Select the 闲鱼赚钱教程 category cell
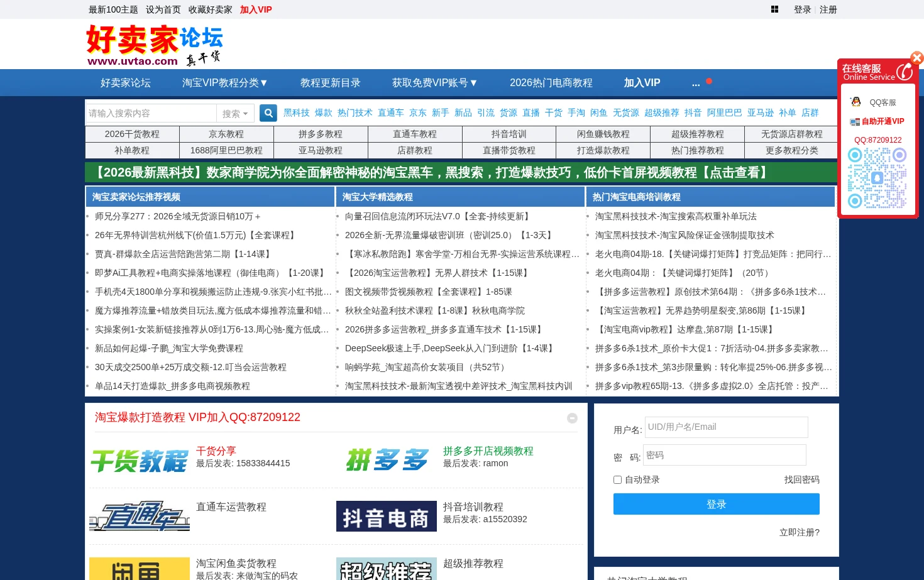924x580 pixels. pos(603,134)
